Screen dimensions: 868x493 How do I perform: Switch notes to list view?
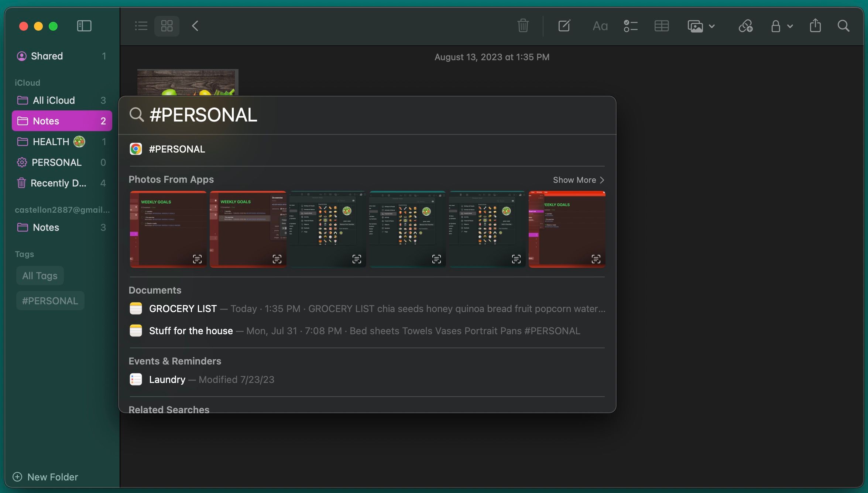141,26
